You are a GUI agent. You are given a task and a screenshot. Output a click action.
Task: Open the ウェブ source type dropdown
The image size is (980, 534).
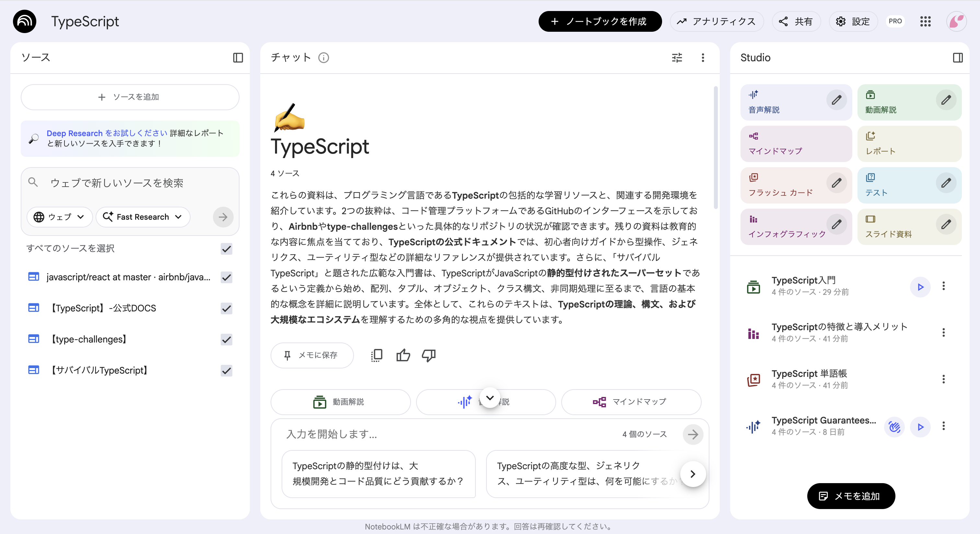click(x=59, y=217)
